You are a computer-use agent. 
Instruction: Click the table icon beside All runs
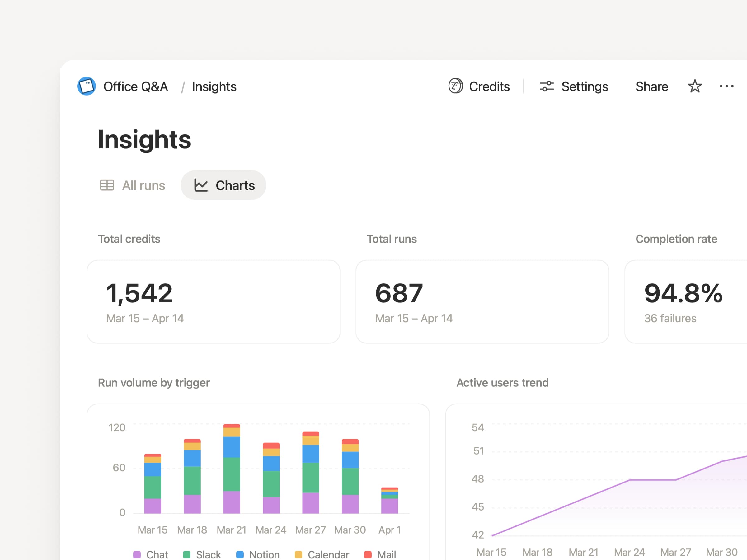click(x=107, y=185)
